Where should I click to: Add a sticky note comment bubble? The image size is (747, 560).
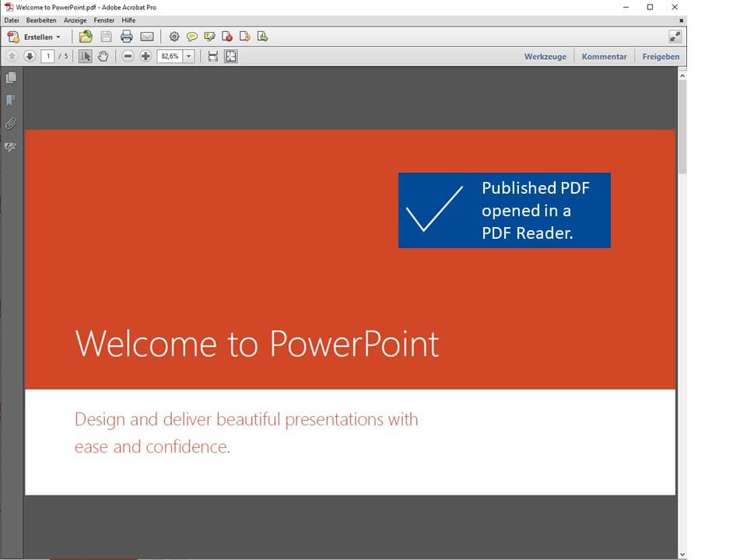click(x=192, y=37)
